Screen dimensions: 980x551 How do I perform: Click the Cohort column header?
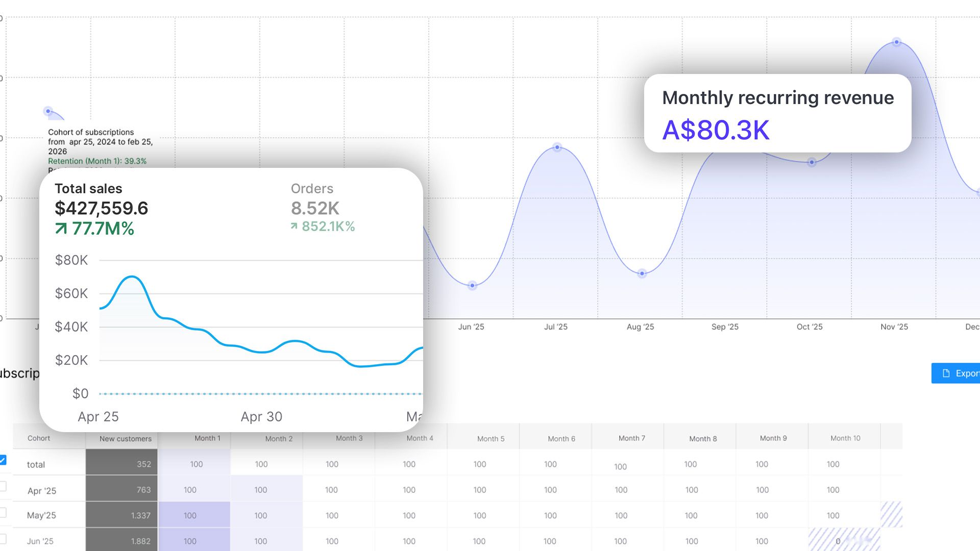coord(39,438)
